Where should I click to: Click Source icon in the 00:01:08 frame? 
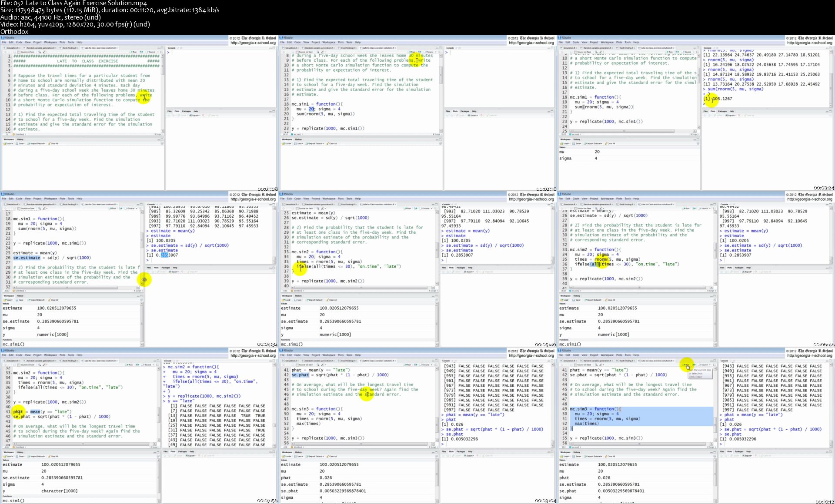[147, 52]
